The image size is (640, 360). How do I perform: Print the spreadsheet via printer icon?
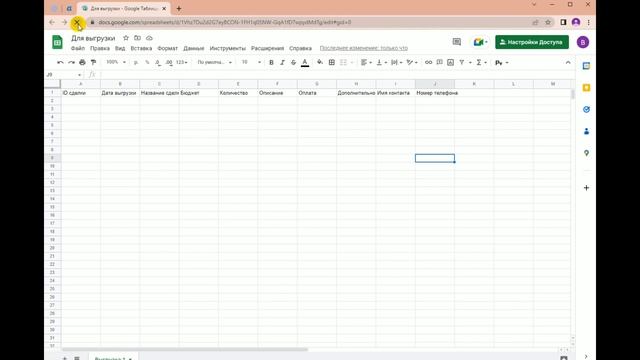(x=82, y=62)
